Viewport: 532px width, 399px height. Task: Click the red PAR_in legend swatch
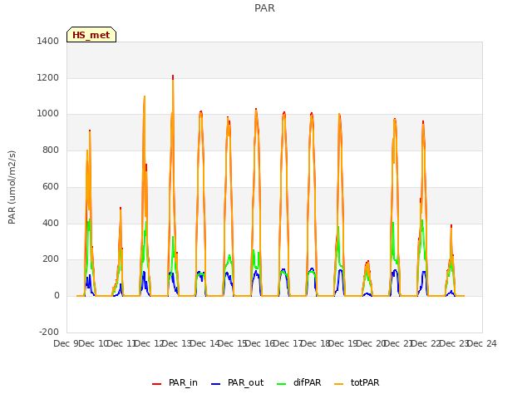[x=157, y=384]
